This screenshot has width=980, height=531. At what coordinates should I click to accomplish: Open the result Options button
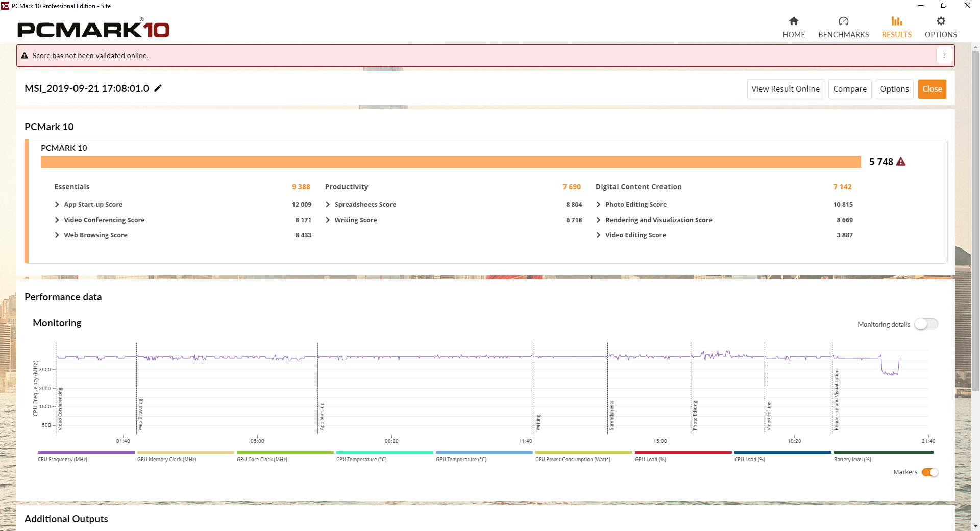(894, 89)
